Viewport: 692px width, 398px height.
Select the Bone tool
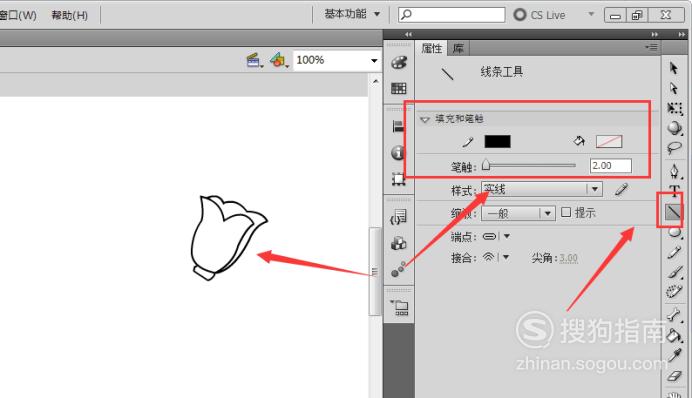(x=674, y=315)
